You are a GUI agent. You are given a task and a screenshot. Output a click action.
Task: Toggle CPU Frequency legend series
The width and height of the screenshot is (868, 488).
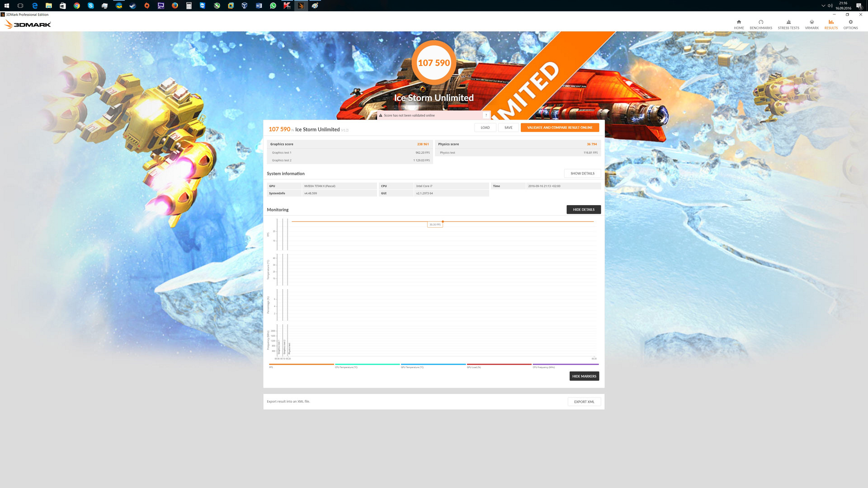click(x=565, y=366)
